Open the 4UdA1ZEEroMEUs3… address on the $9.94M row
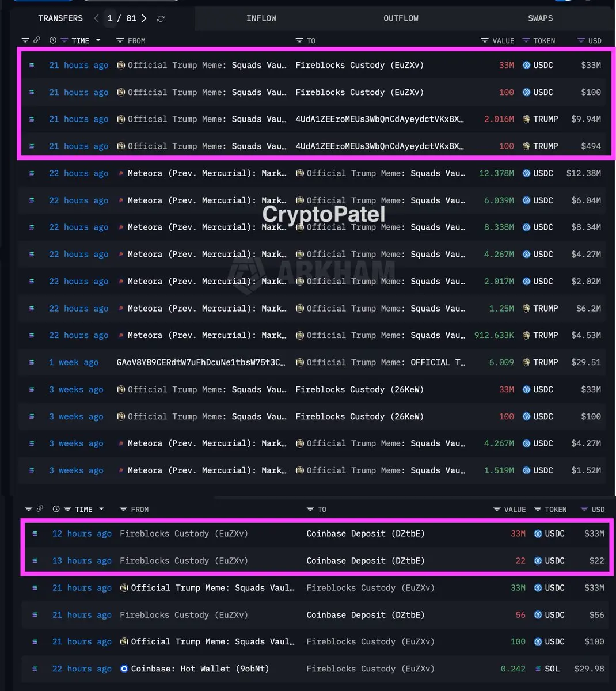616x691 pixels. tap(379, 119)
